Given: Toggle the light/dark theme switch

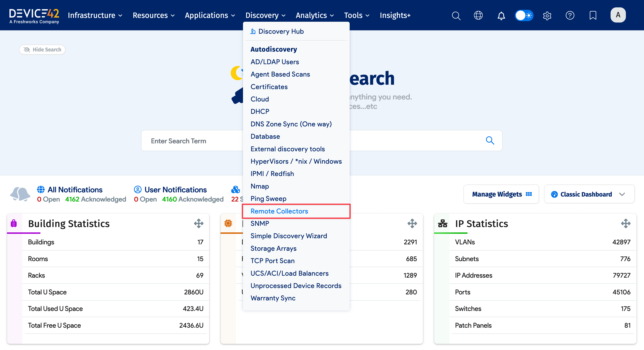Looking at the screenshot, I should [524, 16].
